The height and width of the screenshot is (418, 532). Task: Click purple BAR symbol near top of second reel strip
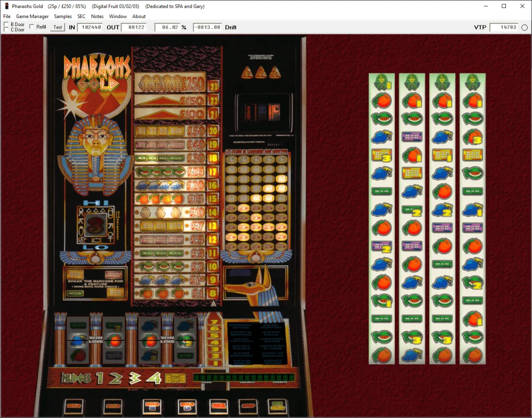(x=412, y=137)
